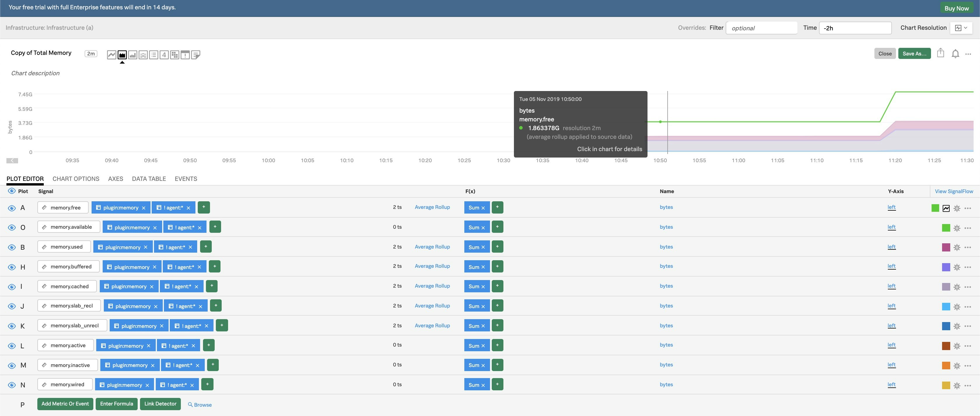This screenshot has height=416, width=980.
Task: Open the Chart Resolution dropdown
Action: tap(962, 27)
